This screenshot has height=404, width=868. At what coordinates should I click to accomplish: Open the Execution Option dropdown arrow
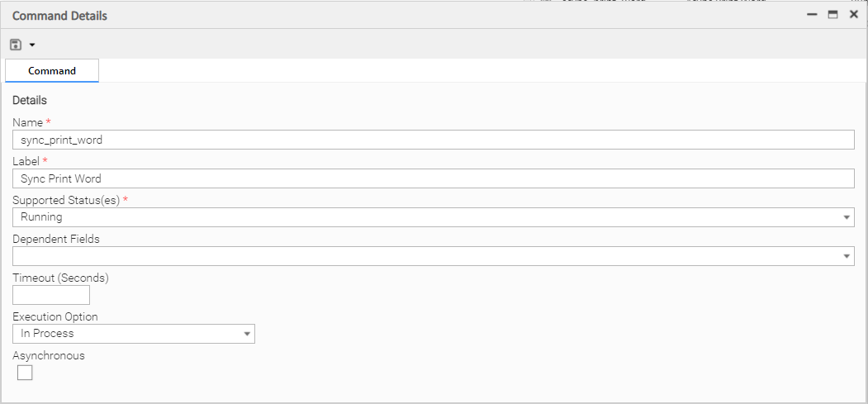[247, 334]
